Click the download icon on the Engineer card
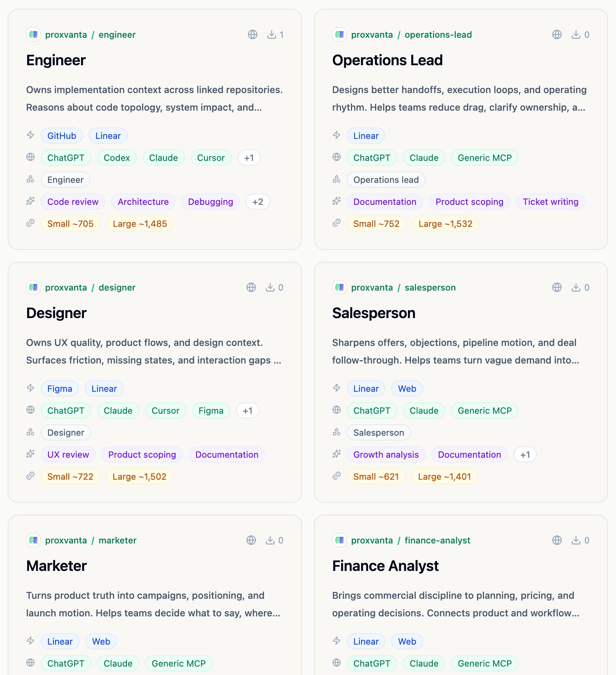Screen dimensions: 616x675 point(271,35)
